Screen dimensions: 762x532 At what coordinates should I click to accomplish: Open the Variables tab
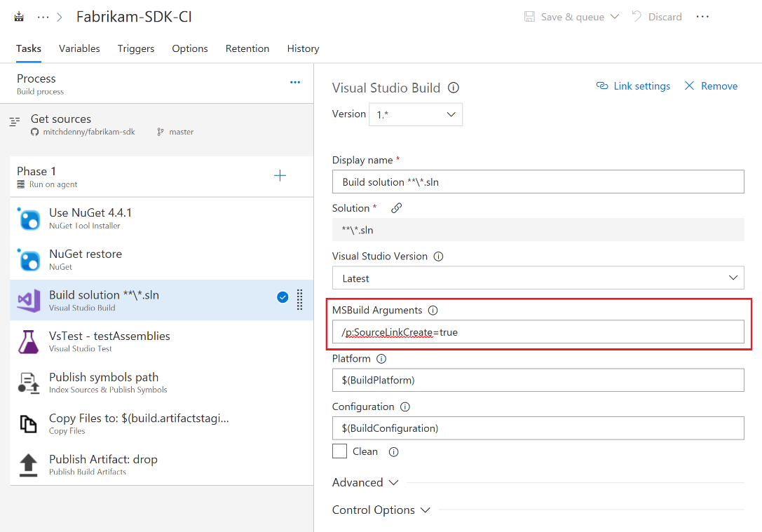coord(79,48)
